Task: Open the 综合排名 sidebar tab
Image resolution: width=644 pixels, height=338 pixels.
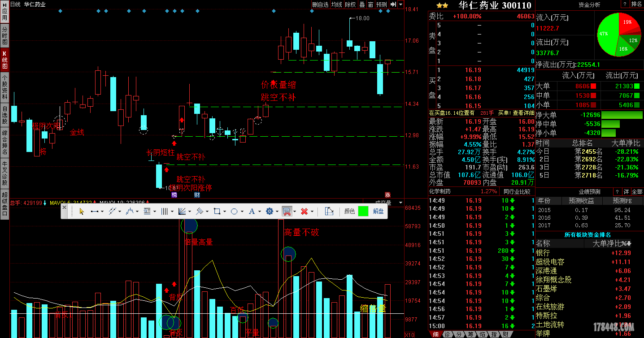Action: coord(4,142)
